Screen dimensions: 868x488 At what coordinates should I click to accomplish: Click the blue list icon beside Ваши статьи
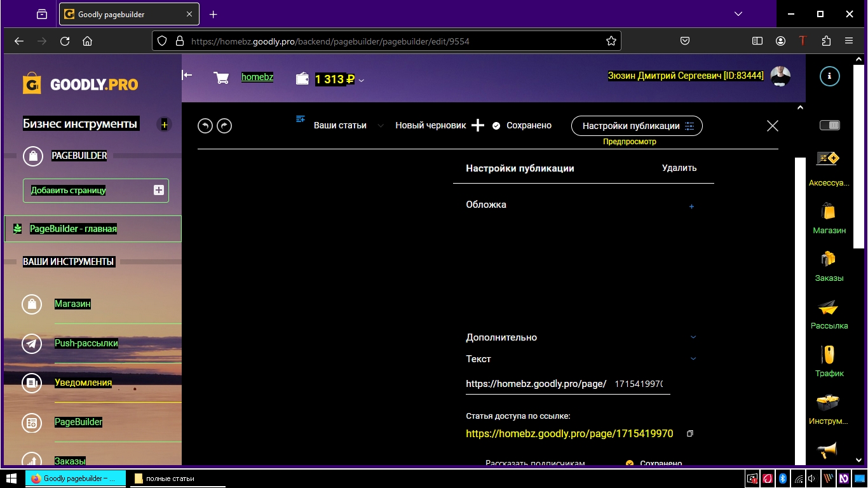(x=301, y=119)
